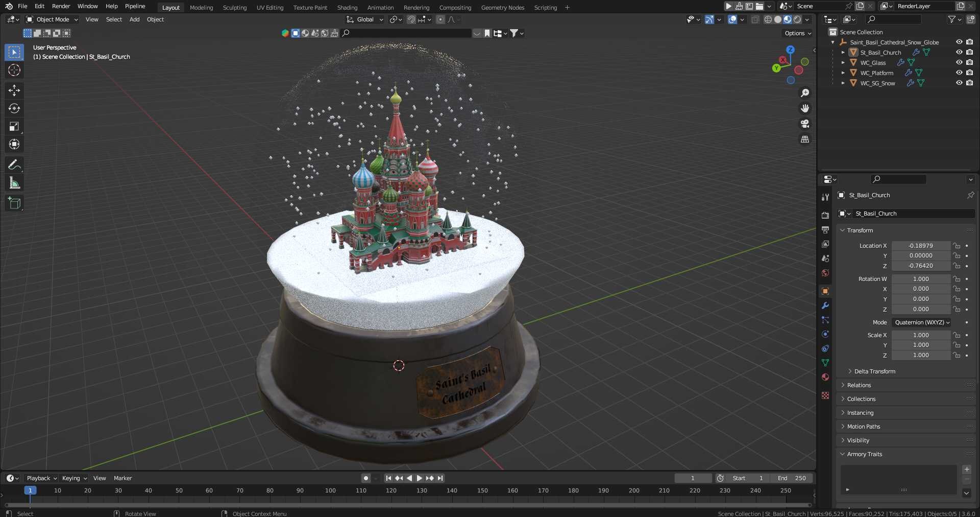Toggle use preview range clock icon

pos(720,478)
